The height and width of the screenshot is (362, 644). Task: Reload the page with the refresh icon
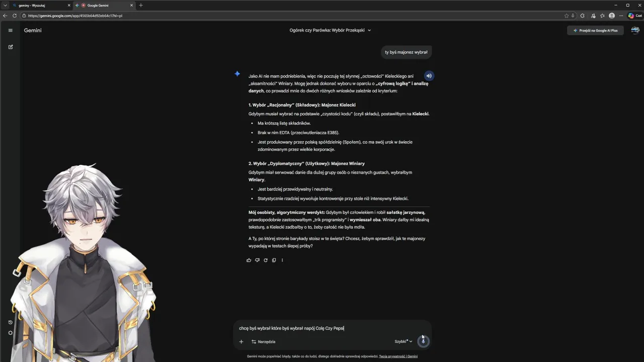(x=15, y=16)
